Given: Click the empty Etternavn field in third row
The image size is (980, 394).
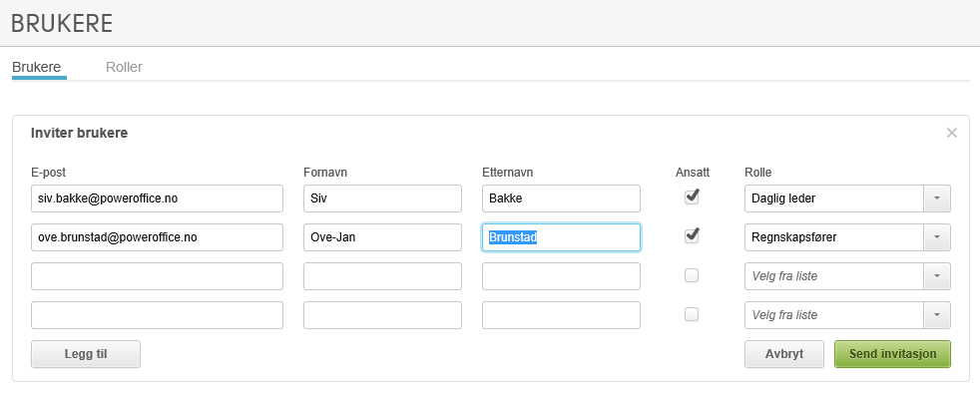Looking at the screenshot, I should coord(561,276).
